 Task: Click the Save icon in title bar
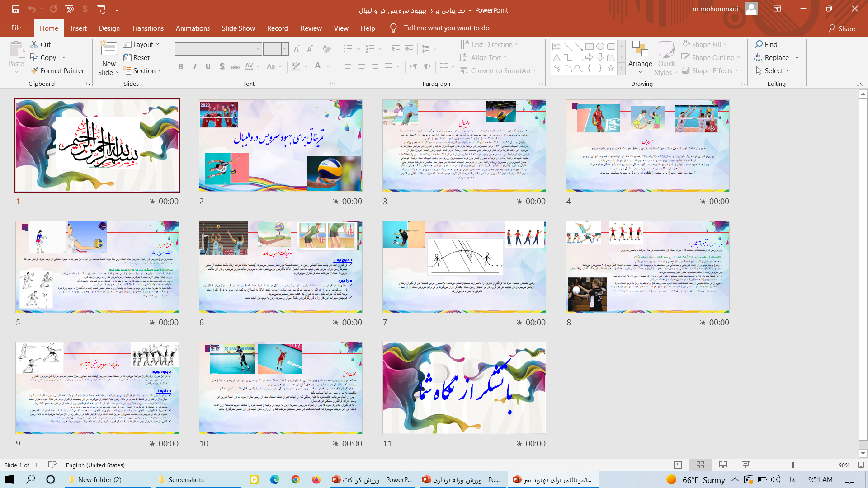coord(15,9)
